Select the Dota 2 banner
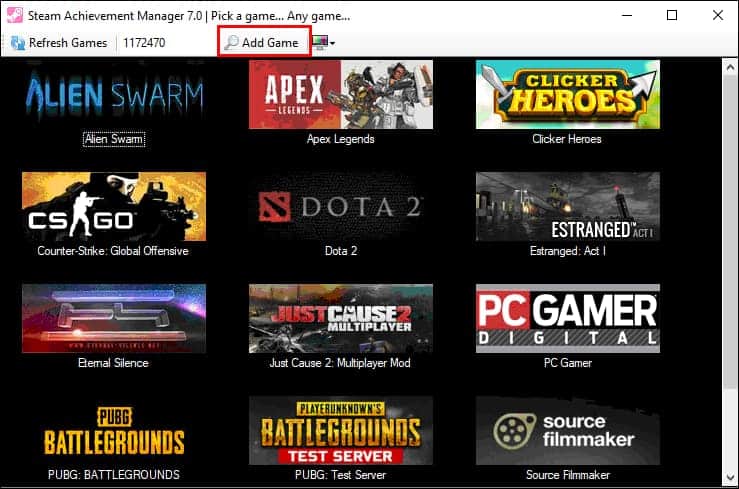739x489 pixels. [x=341, y=206]
